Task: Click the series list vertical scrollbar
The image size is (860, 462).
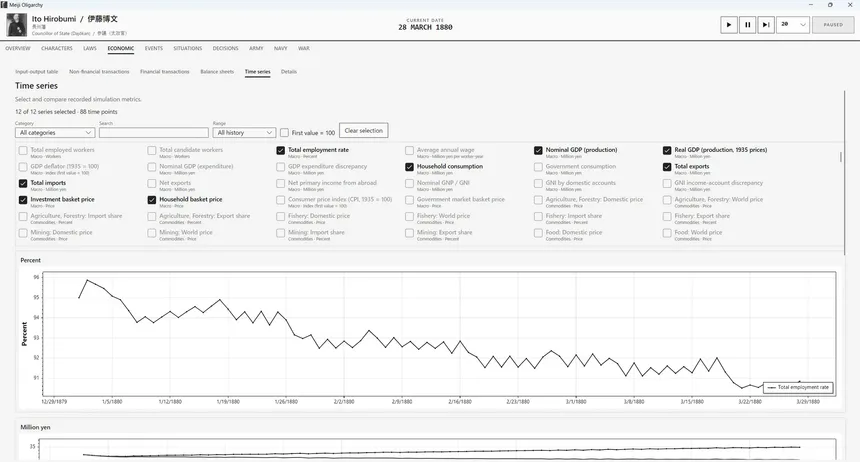Action: pyautogui.click(x=841, y=157)
